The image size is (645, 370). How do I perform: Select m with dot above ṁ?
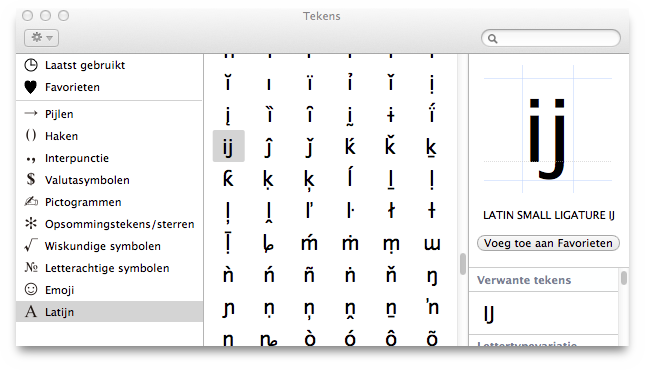(350, 242)
